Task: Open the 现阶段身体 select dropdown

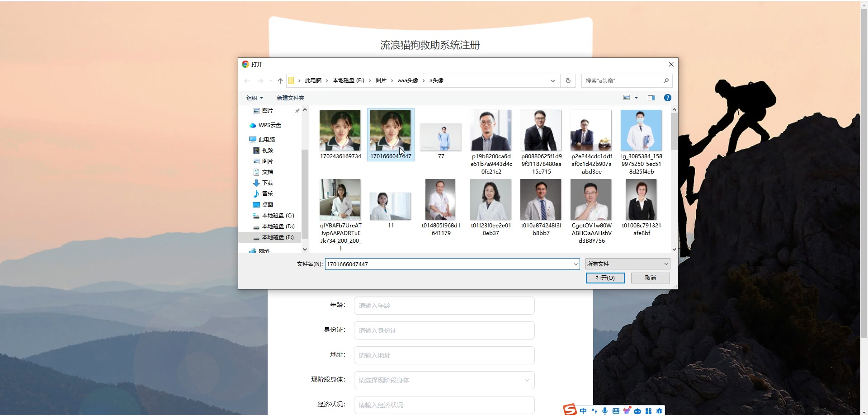Action: point(444,380)
